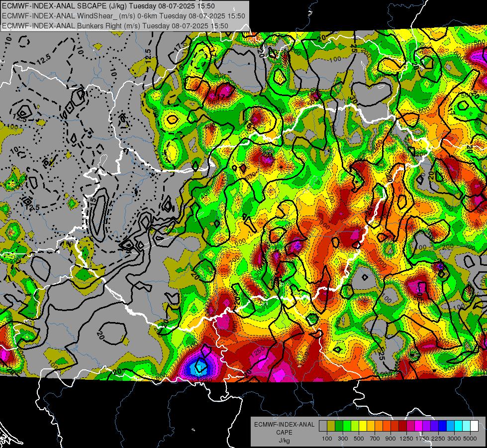The width and height of the screenshot is (487, 448).
Task: Click the WindShear_ (m/s) 0-6km title line
Action: pos(123,16)
